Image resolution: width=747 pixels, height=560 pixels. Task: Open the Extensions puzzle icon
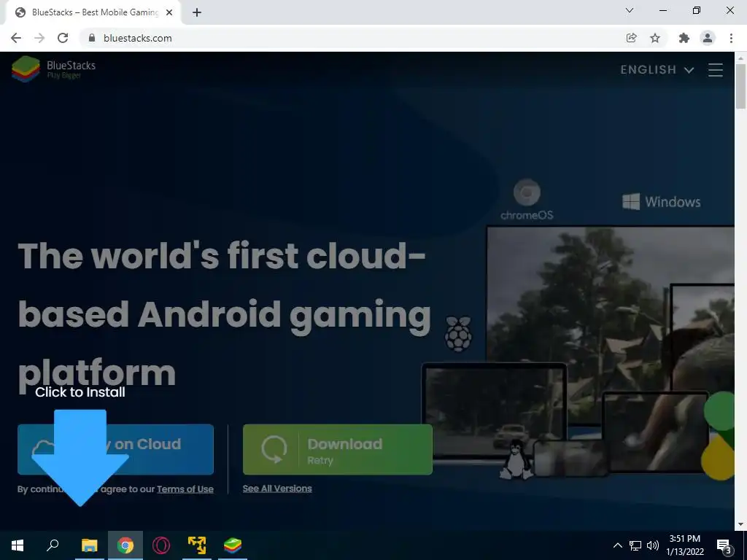coord(684,38)
